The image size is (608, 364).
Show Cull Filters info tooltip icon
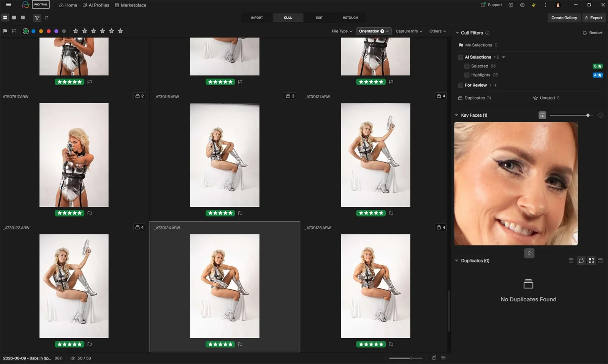(487, 33)
